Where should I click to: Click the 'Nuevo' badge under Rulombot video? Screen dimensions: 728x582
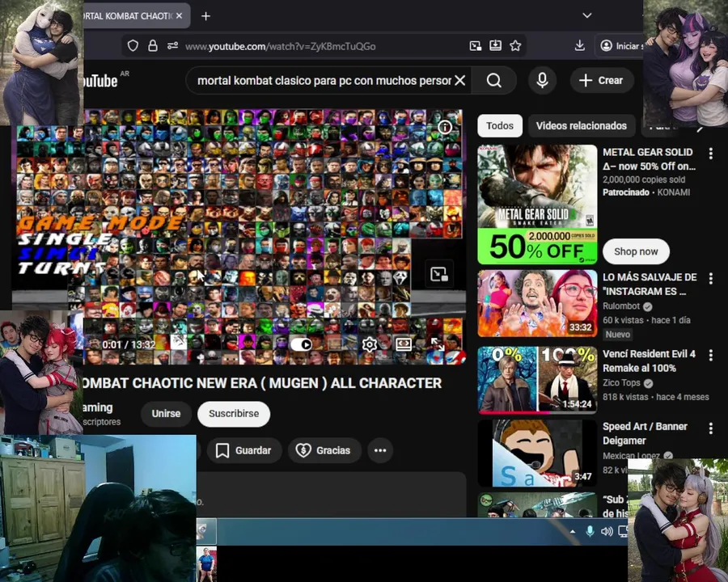pos(617,334)
